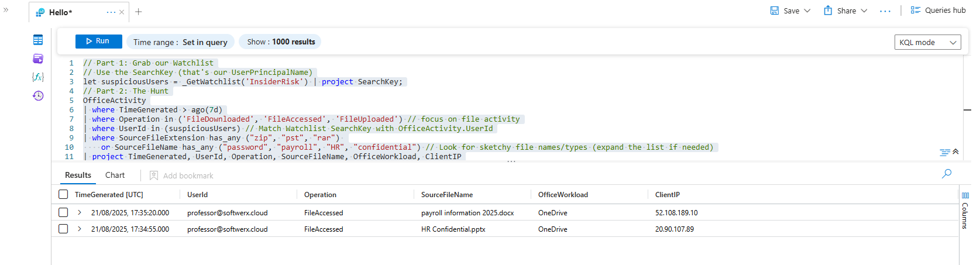Click the ClientIP 52.108.189.10 cell

coord(676,213)
